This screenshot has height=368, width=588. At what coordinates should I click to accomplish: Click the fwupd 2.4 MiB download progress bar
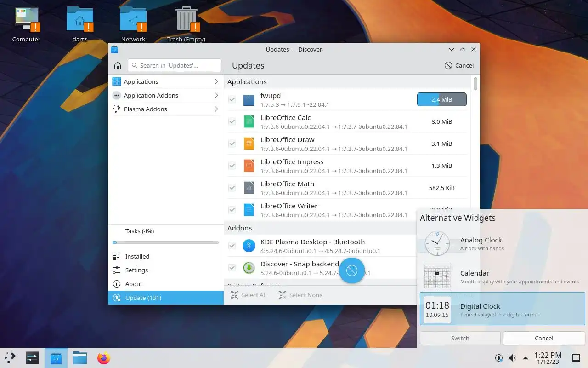click(x=442, y=99)
